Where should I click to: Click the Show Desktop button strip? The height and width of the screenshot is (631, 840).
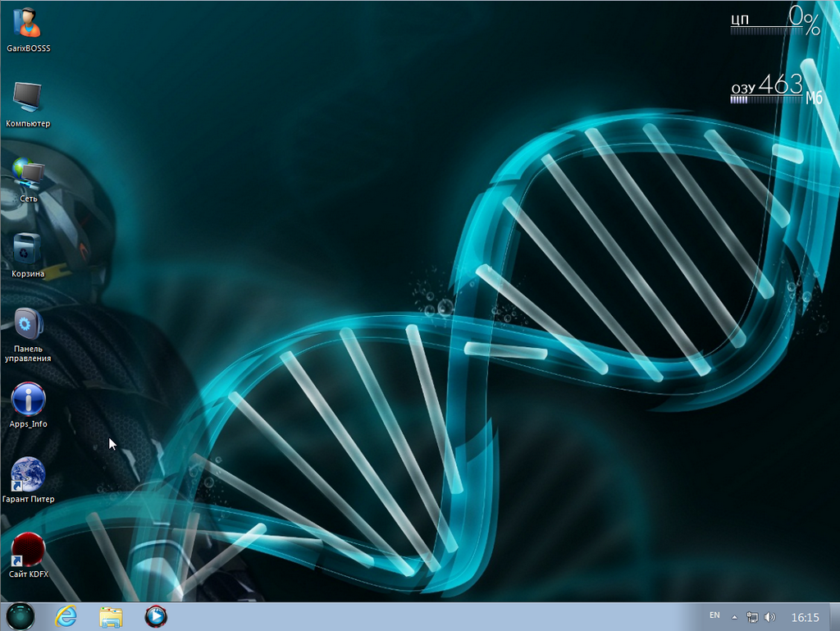click(x=834, y=616)
